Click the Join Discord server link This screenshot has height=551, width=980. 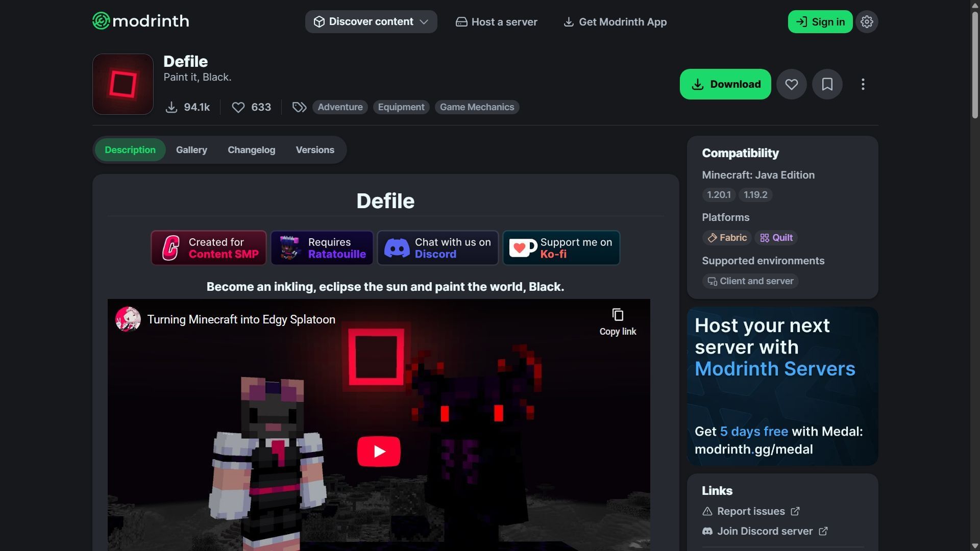click(765, 531)
